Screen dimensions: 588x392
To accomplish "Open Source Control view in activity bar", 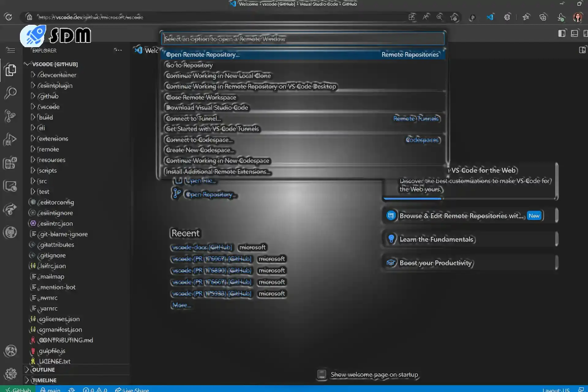I will pyautogui.click(x=11, y=116).
